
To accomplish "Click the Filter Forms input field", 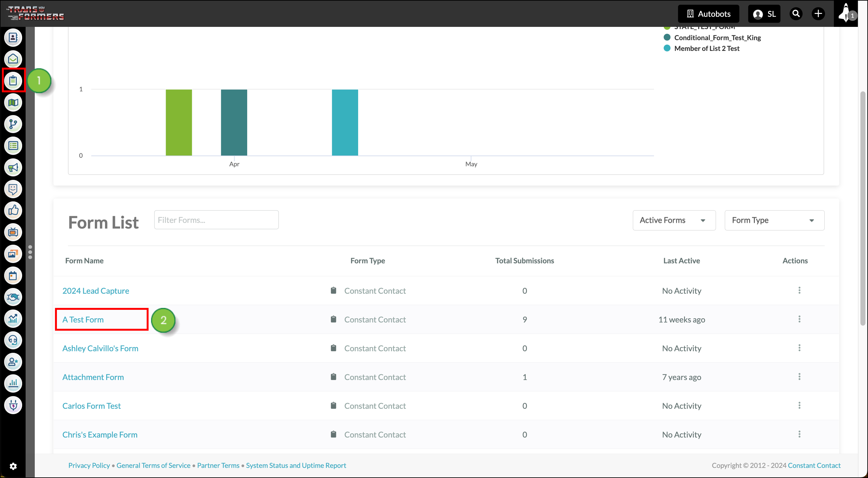I will (x=216, y=220).
